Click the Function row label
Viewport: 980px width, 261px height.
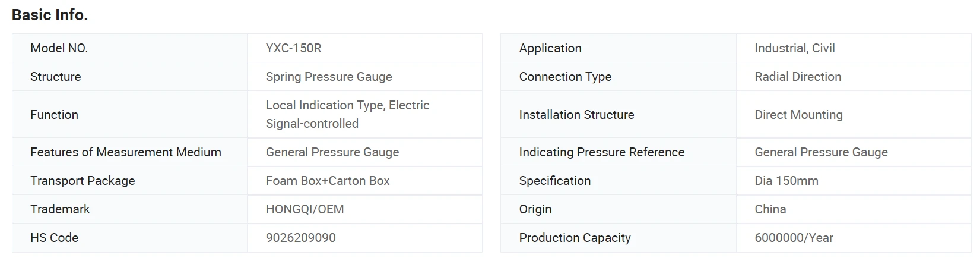click(x=54, y=115)
